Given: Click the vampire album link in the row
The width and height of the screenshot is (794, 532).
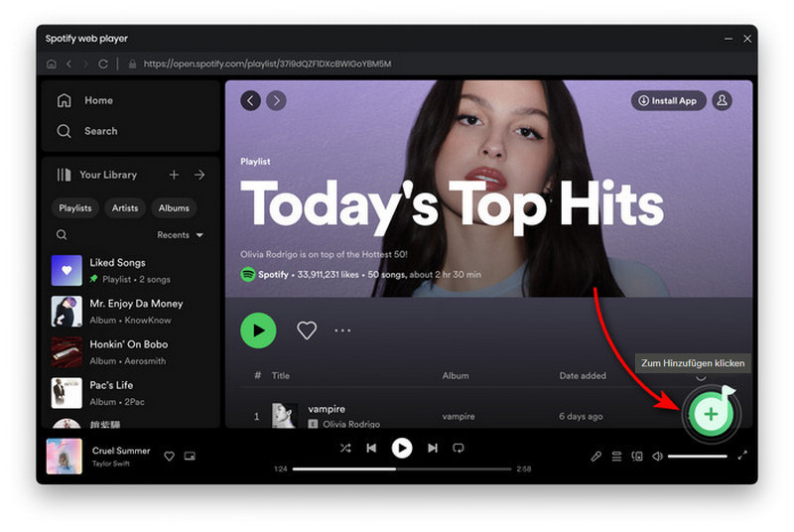Looking at the screenshot, I should click(x=459, y=417).
